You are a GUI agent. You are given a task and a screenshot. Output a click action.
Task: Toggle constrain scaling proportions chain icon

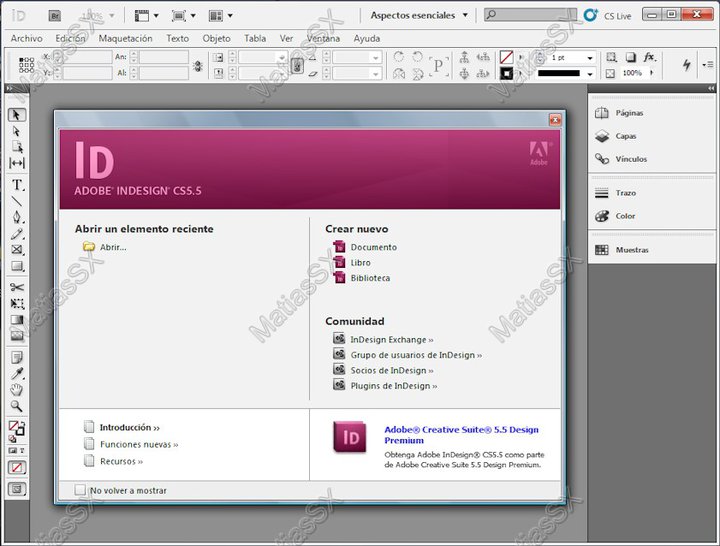[297, 66]
